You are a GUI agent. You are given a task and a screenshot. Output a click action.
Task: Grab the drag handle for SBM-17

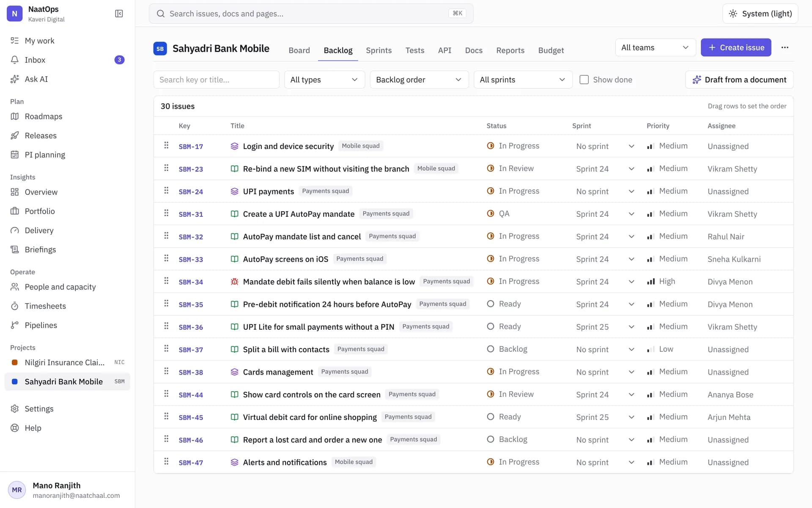pos(166,146)
